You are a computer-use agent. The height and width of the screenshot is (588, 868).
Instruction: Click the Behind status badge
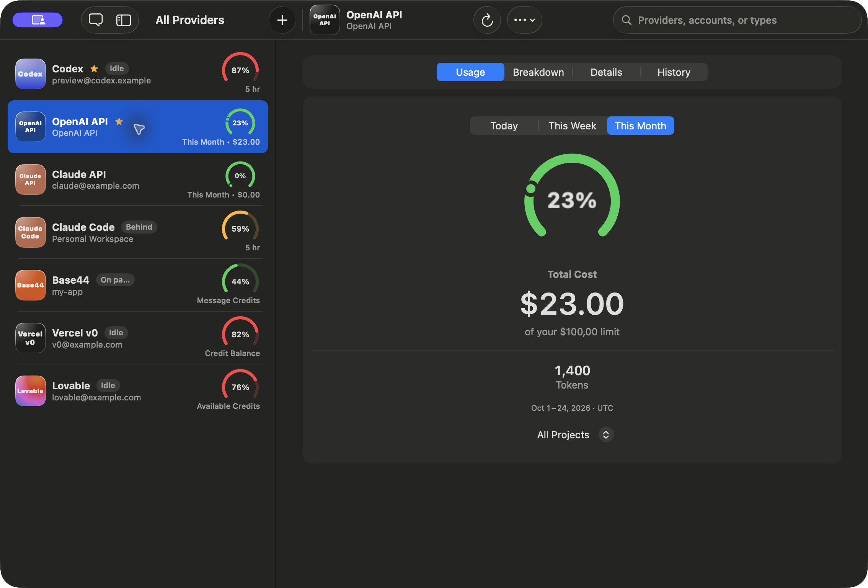(139, 227)
